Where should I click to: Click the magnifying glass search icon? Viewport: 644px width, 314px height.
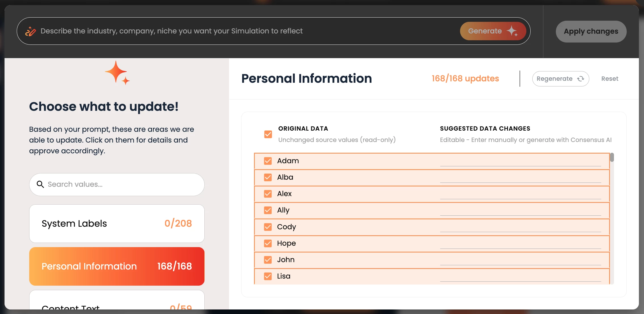[x=40, y=184]
